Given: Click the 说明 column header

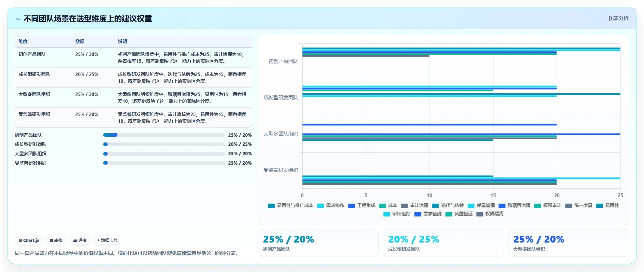Looking at the screenshot, I should [122, 42].
